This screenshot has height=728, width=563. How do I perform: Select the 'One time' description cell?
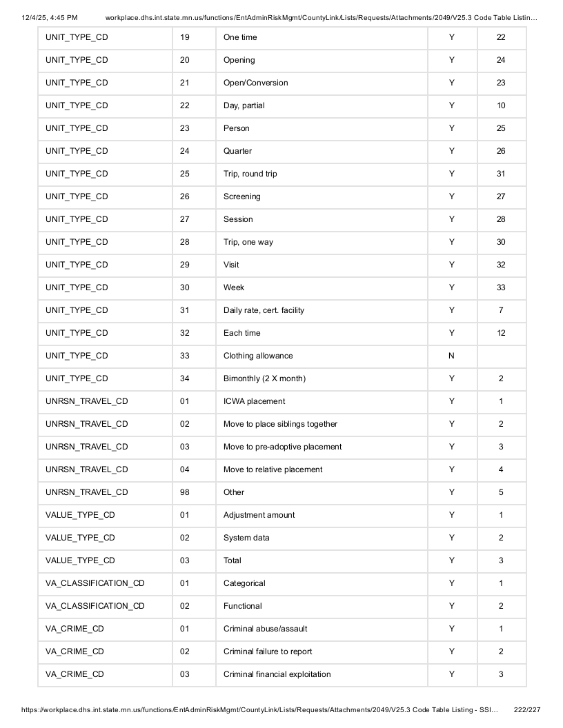click(x=322, y=37)
